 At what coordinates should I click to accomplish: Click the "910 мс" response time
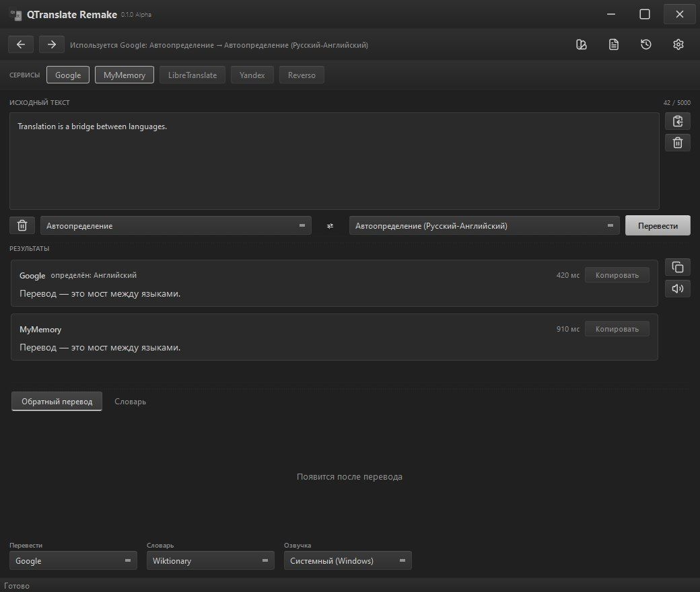(568, 329)
